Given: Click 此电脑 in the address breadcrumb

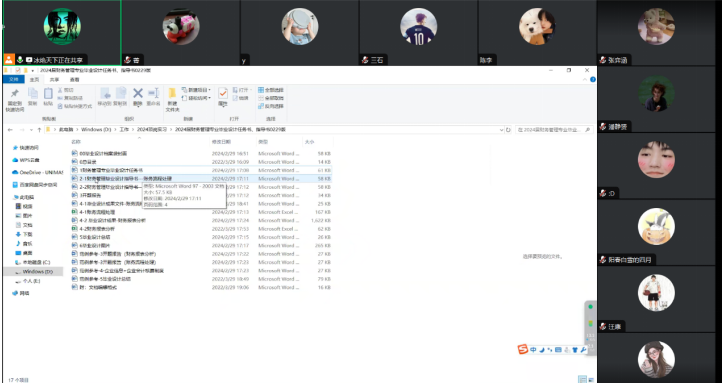Looking at the screenshot, I should (67, 130).
